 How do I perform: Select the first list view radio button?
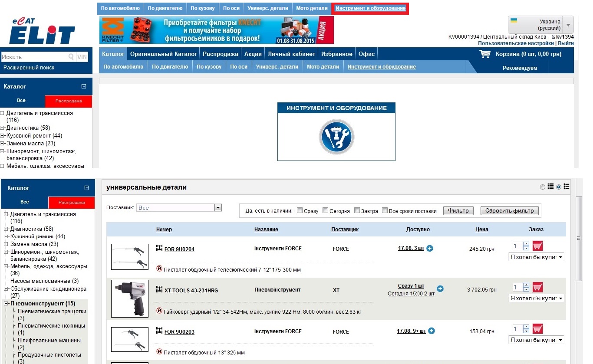pos(543,187)
